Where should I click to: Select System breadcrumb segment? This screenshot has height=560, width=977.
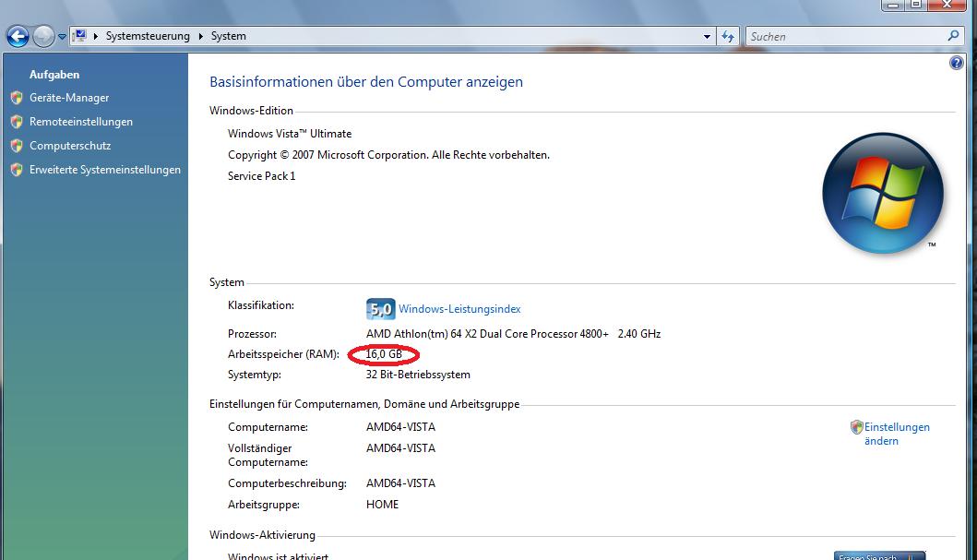[x=228, y=36]
